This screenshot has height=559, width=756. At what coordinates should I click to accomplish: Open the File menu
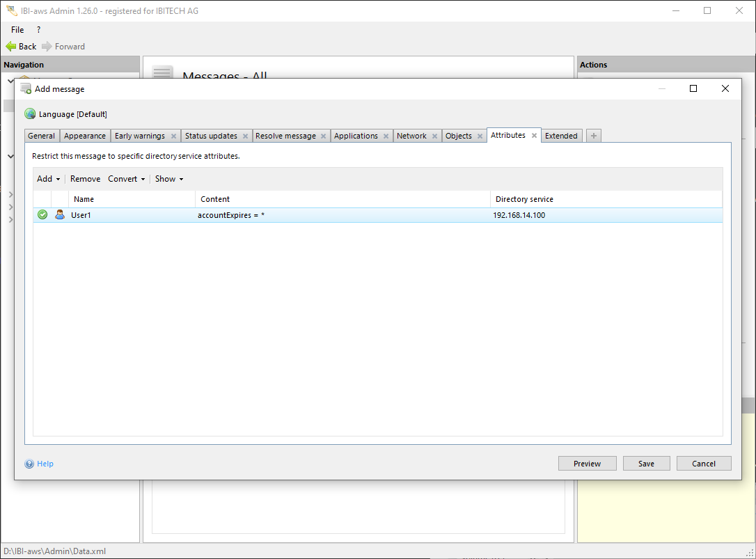pos(17,30)
